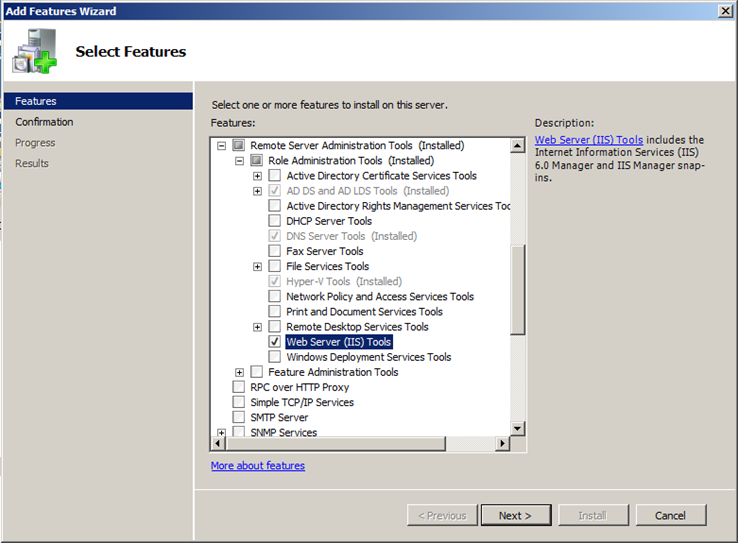Select the Confirmation step in sidebar

point(44,122)
